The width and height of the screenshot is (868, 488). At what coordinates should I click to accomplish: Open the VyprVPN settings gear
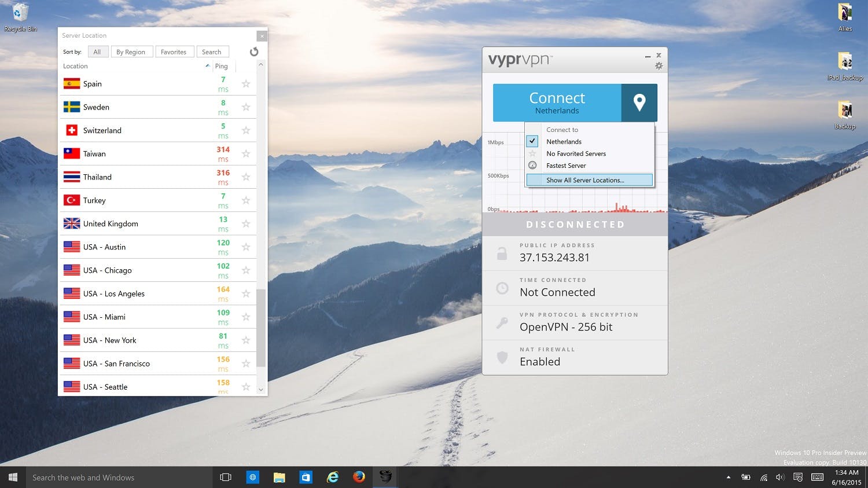tap(659, 66)
